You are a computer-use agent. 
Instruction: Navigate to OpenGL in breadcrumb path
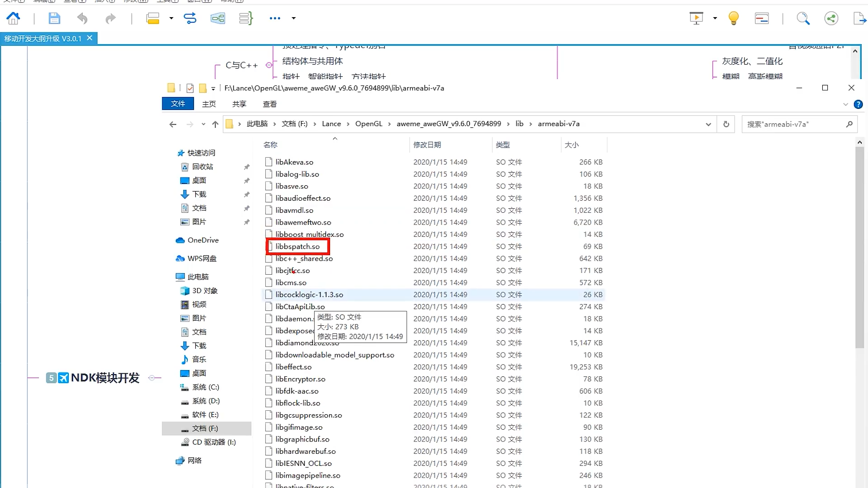tap(368, 124)
